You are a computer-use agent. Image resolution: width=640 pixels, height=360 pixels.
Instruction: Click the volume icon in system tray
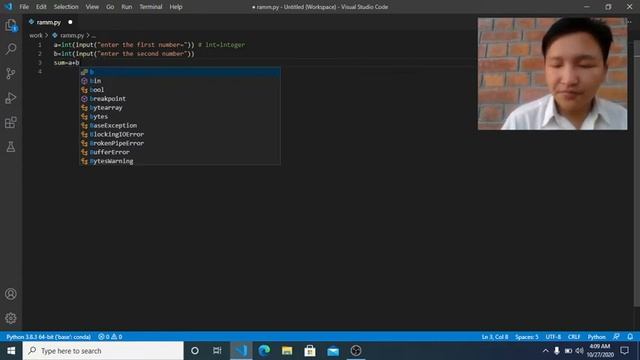tap(580, 351)
